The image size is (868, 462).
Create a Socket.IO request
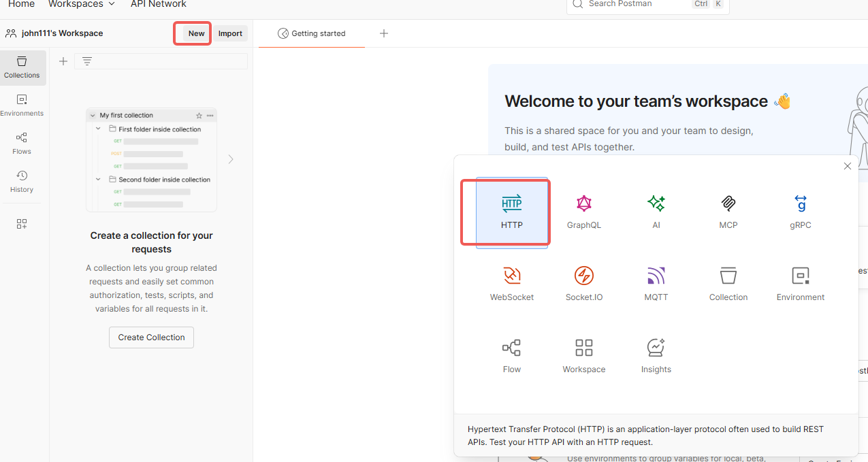click(583, 284)
